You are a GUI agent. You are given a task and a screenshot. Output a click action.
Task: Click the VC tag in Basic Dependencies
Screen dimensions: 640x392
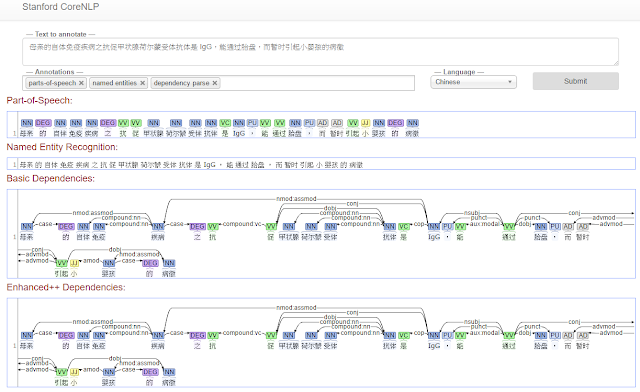pyautogui.click(x=404, y=227)
